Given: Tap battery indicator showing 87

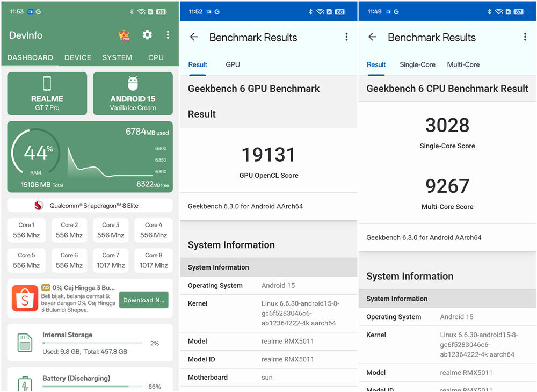Looking at the screenshot, I should pos(519,12).
